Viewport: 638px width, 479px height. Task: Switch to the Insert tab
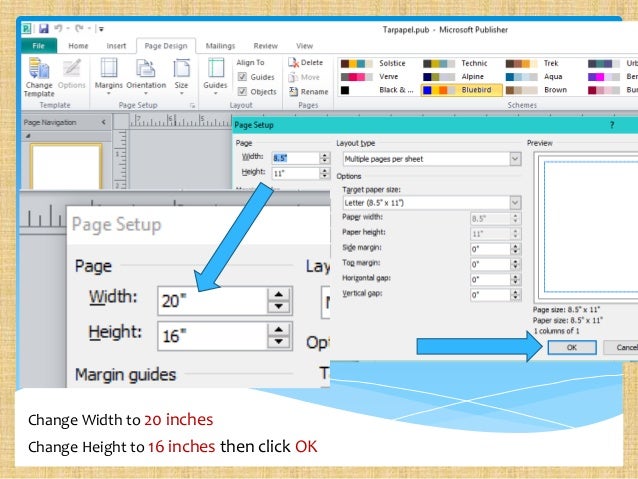click(116, 46)
